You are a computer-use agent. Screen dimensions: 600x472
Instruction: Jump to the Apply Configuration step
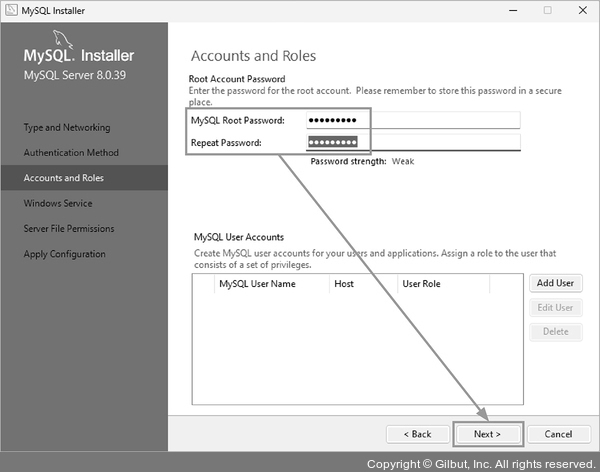(65, 254)
